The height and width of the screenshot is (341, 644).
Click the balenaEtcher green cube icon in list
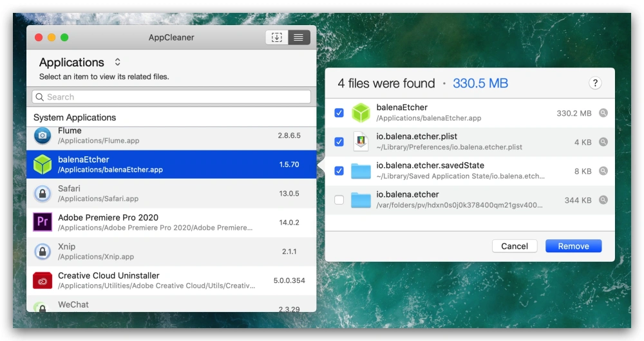pyautogui.click(x=43, y=164)
